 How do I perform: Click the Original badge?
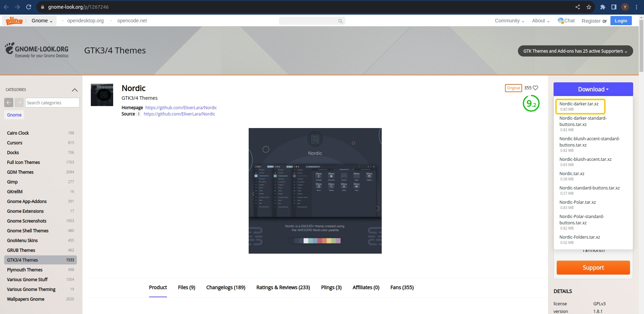[x=513, y=88]
